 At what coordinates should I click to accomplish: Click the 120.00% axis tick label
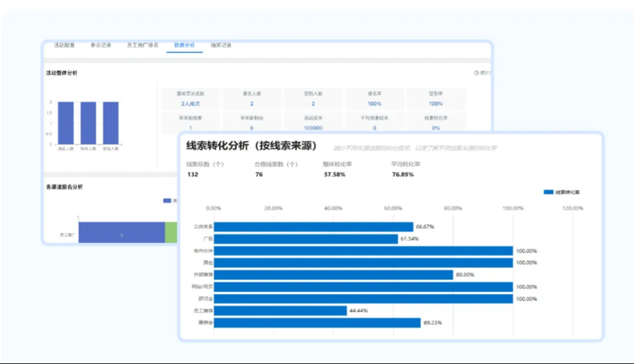[573, 209]
